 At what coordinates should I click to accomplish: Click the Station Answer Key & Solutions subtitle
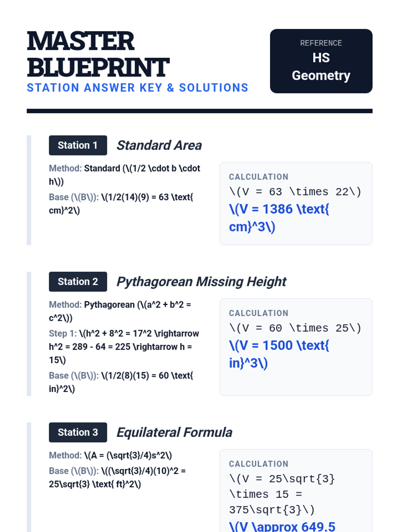pyautogui.click(x=138, y=88)
